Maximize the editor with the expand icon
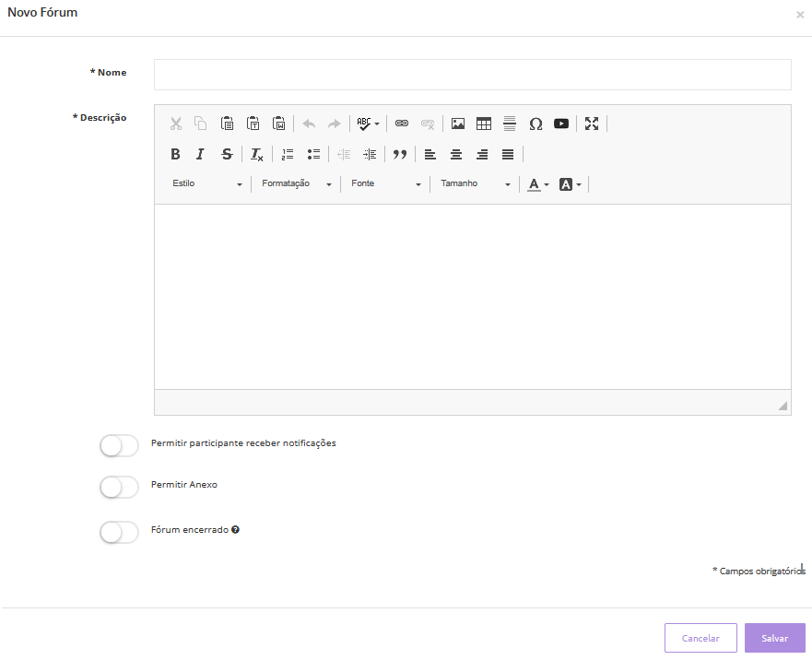The width and height of the screenshot is (812, 660). (592, 124)
